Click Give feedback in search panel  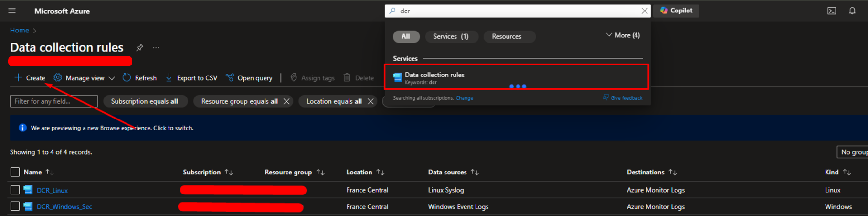[623, 98]
